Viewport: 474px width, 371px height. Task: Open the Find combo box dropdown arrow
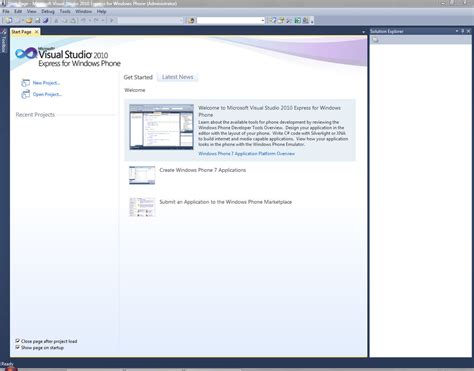[263, 21]
